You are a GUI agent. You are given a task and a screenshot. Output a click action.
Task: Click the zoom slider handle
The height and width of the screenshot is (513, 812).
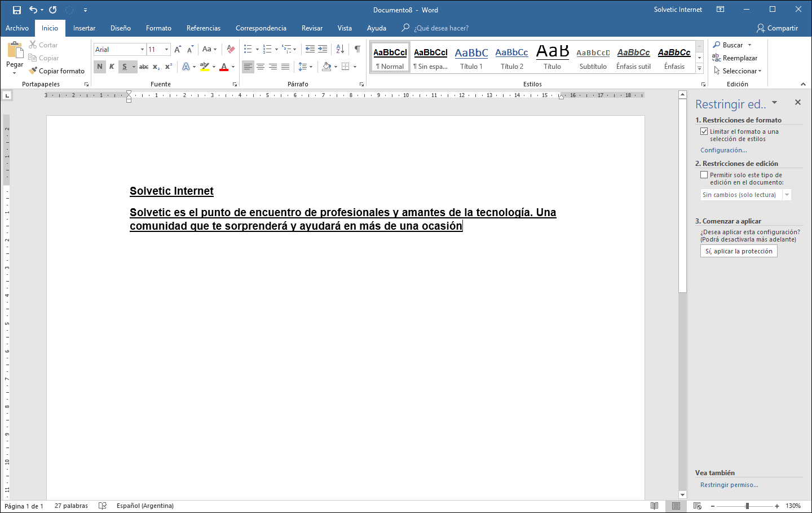[747, 506]
